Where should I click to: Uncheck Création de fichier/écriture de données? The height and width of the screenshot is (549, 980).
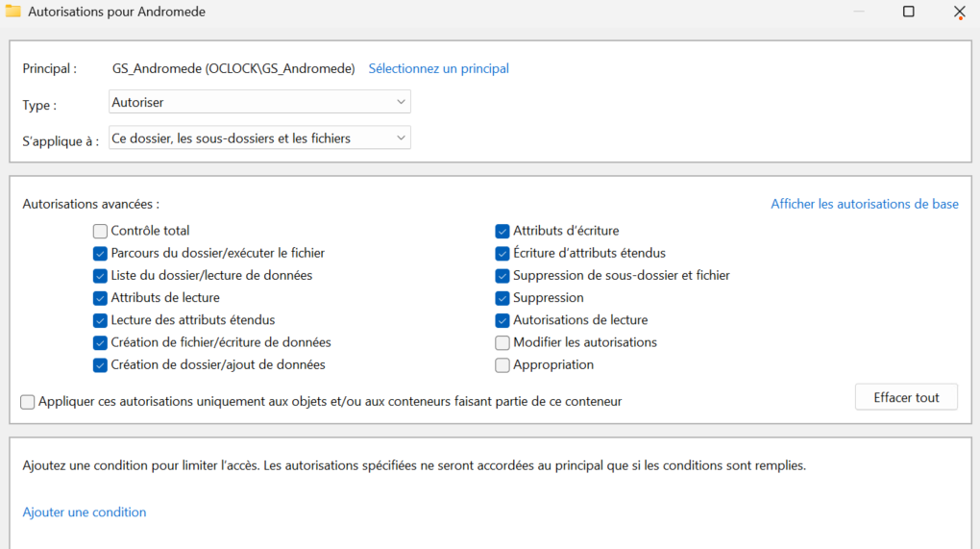pos(100,342)
